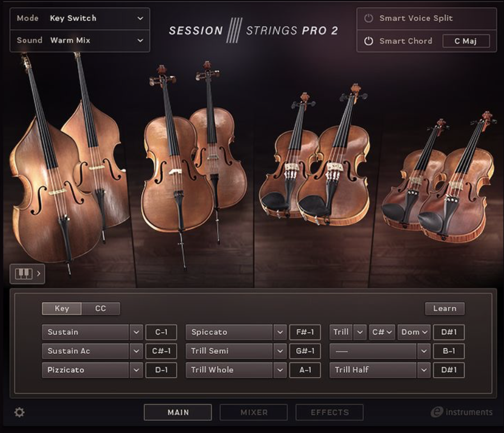This screenshot has height=433, width=504.
Task: Switch to the Mixer tab
Action: (x=253, y=412)
